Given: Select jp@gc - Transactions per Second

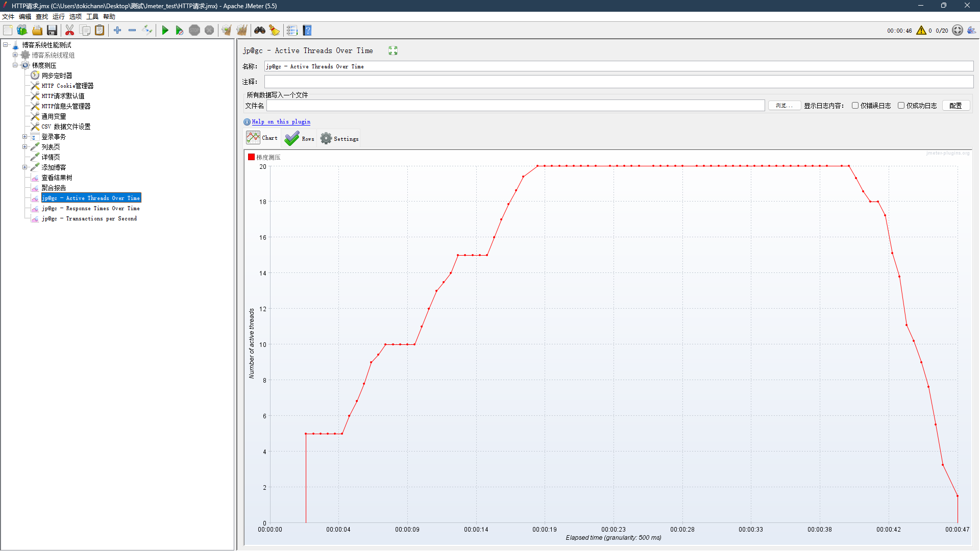Looking at the screenshot, I should (89, 218).
